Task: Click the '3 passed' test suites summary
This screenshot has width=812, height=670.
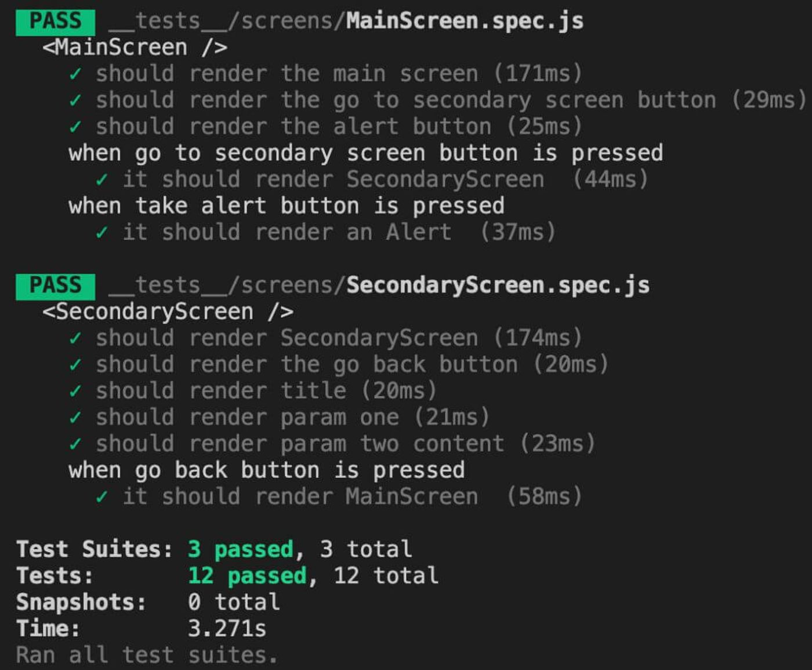Action: (x=241, y=549)
